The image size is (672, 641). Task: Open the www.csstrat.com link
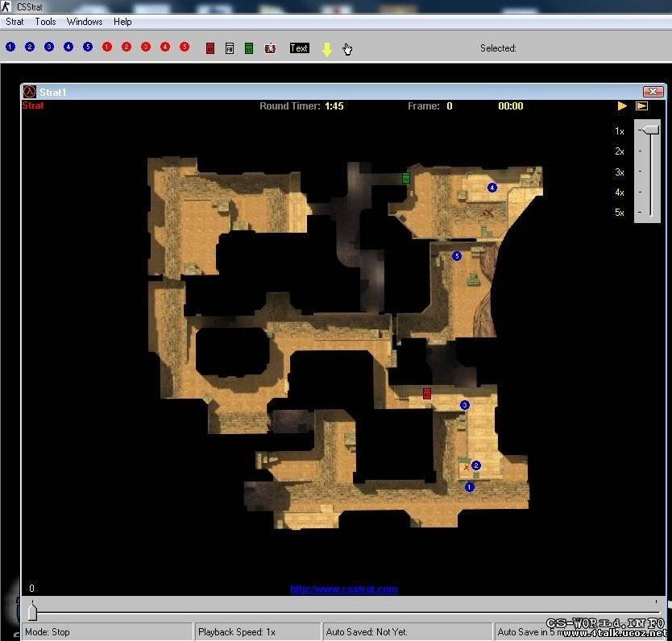pos(344,589)
